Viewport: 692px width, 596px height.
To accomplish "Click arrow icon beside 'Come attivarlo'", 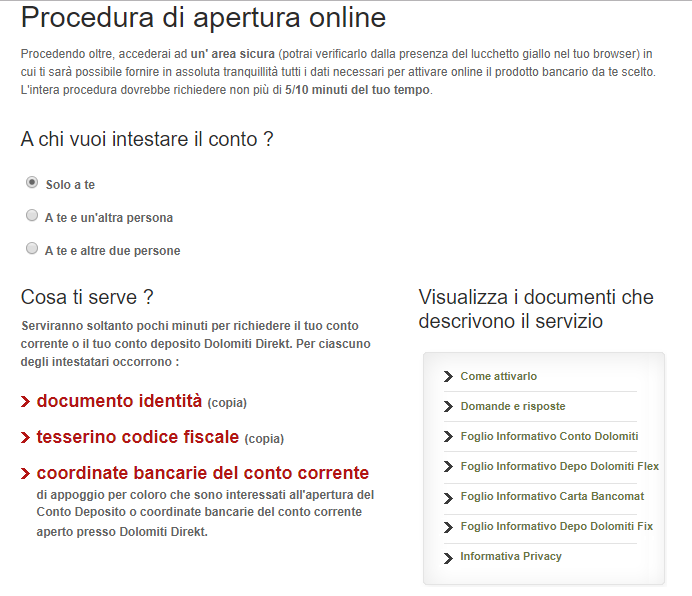I will 448,377.
